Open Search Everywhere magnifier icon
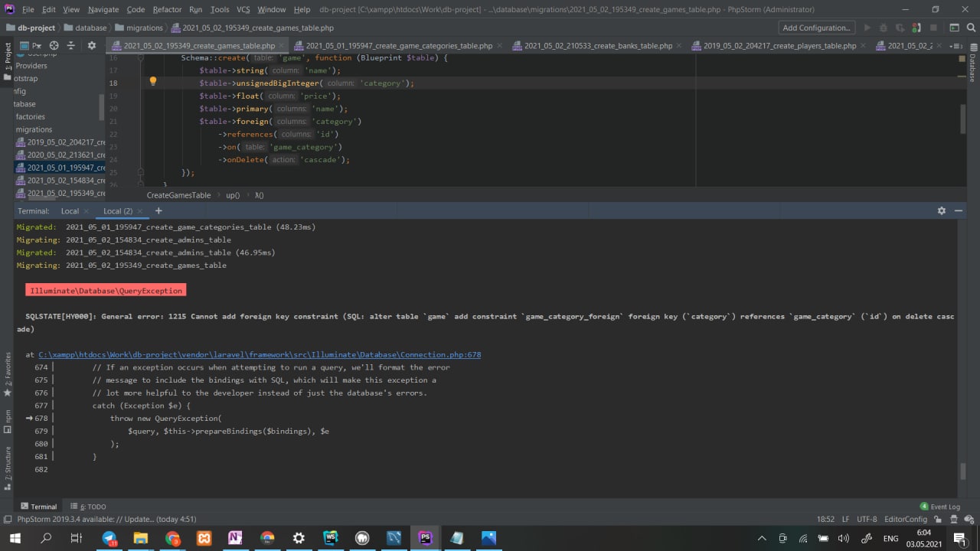The width and height of the screenshot is (980, 551). point(970,28)
